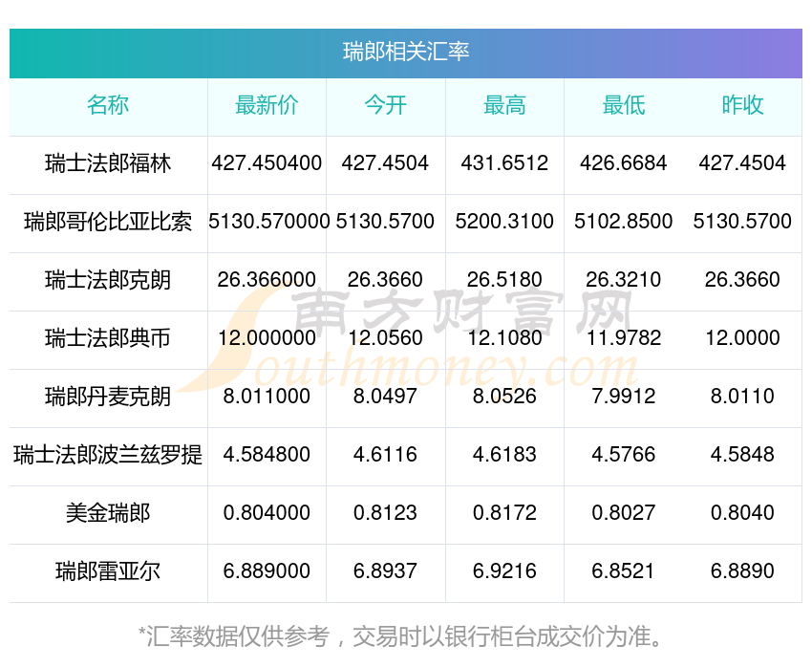Screen dimensions: 812x667
Task: Select the previous close 6.8890 cell
Action: (x=742, y=571)
